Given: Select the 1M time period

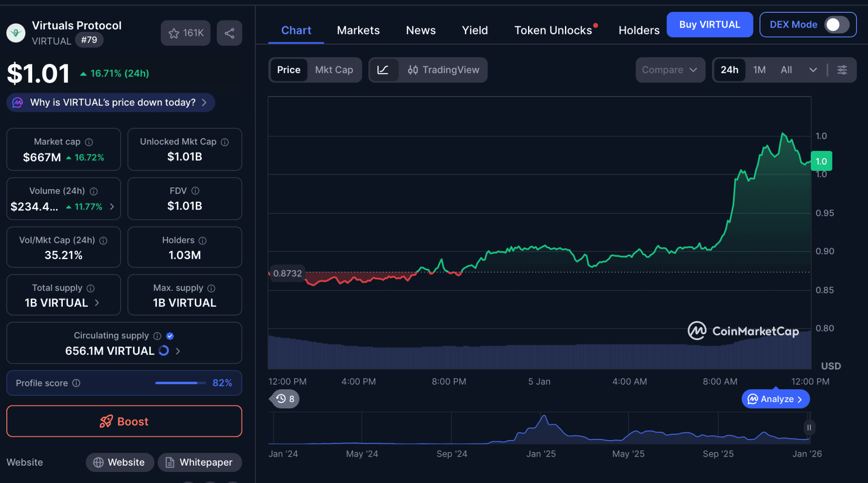Looking at the screenshot, I should pyautogui.click(x=759, y=70).
